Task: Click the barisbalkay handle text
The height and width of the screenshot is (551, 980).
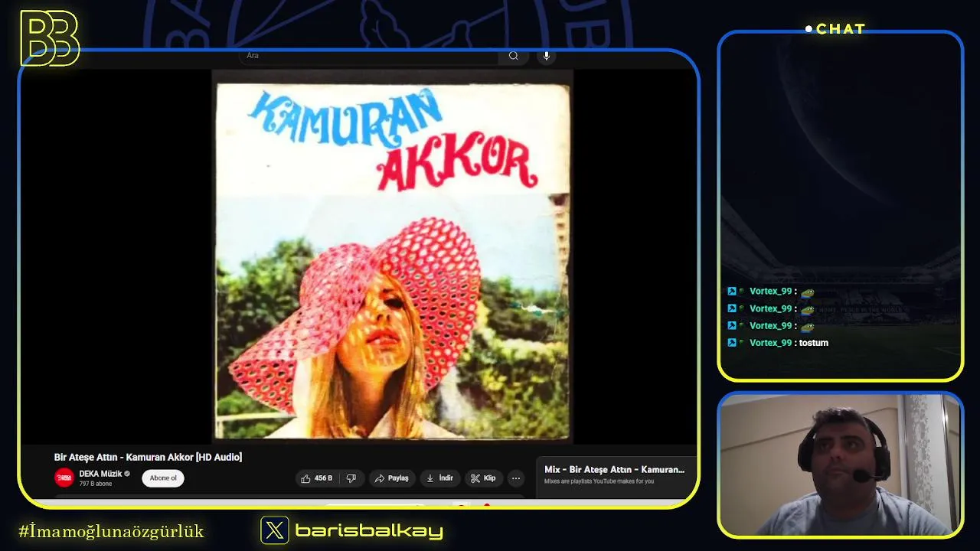Action: pos(369,530)
